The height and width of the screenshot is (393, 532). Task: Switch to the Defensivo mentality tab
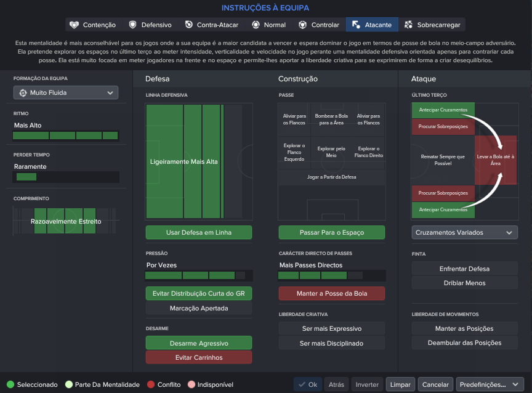pyautogui.click(x=150, y=25)
